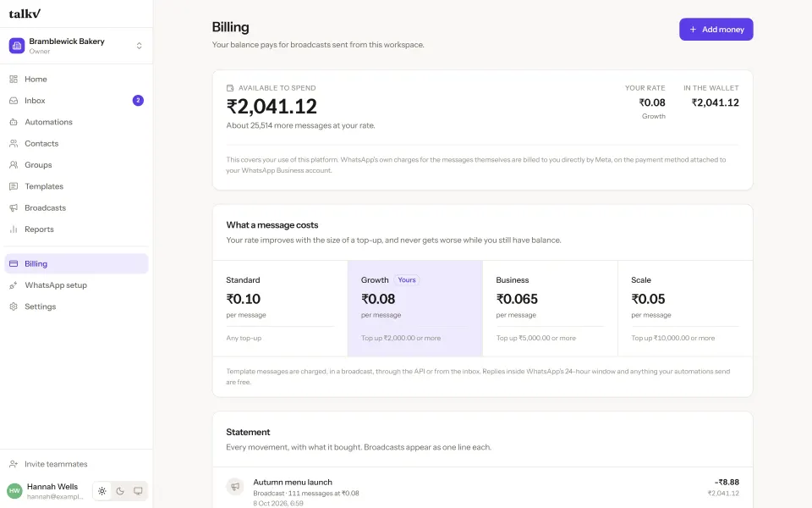
Task: Click the Inbox tray icon
Action: [x=14, y=101]
